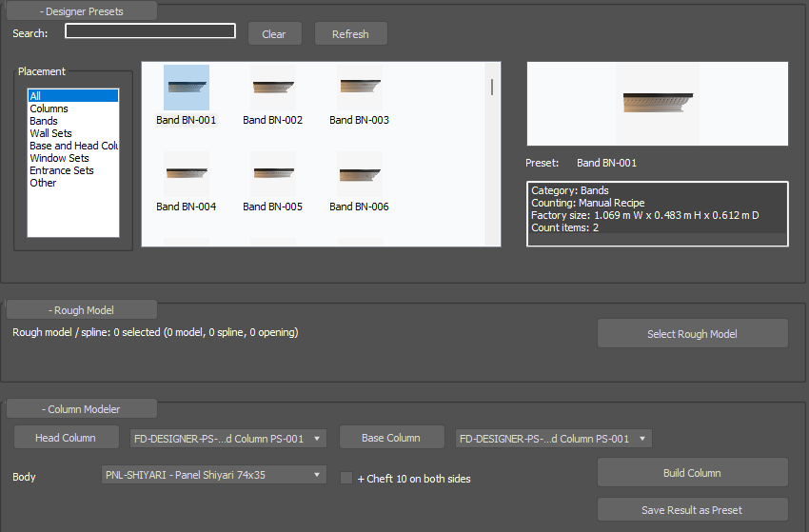
Task: Click the Rough model / spline status text
Action: point(155,332)
